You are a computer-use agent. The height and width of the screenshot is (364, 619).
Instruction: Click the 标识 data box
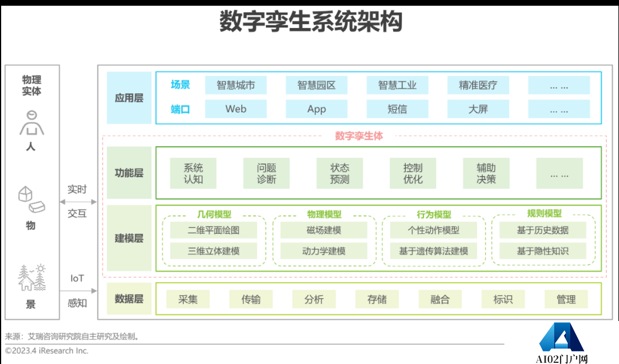click(503, 299)
